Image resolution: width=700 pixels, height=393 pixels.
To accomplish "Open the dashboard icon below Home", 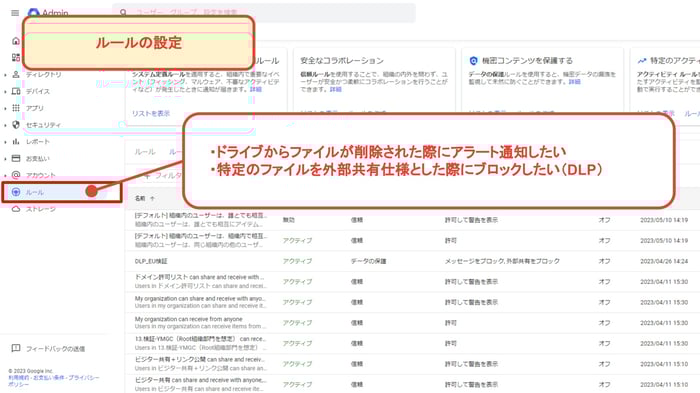I will pos(16,57).
